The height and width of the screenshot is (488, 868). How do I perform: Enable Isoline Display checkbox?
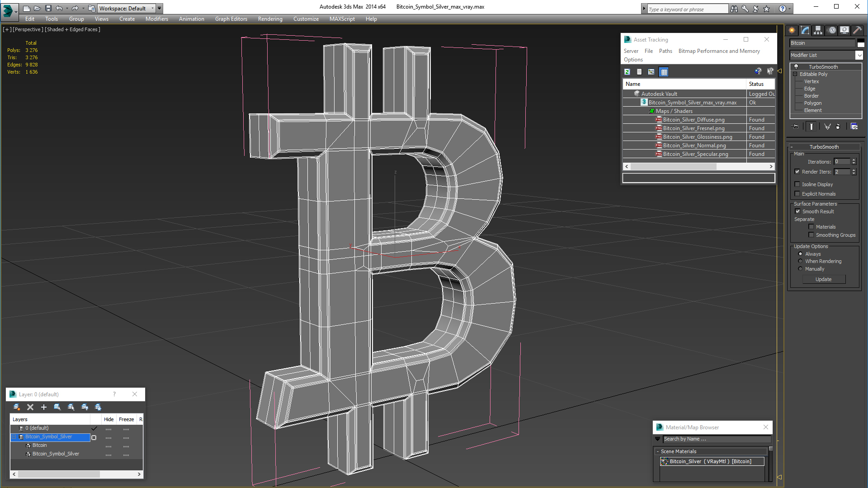[x=797, y=184]
